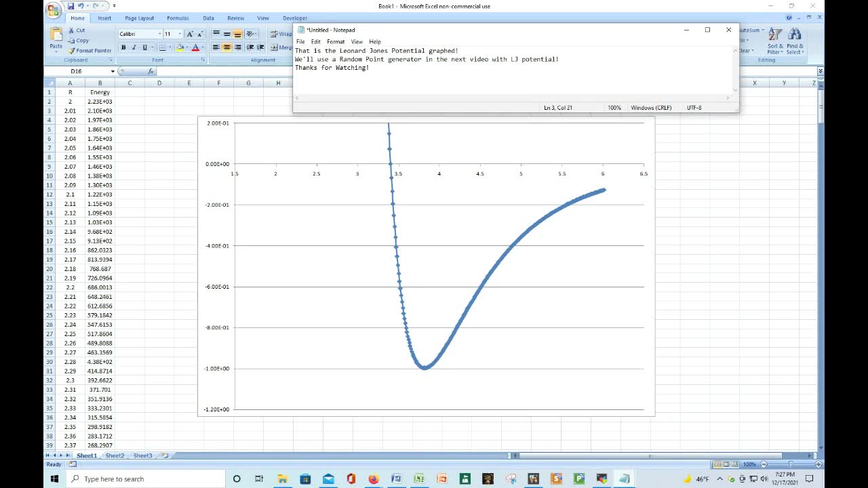868x488 pixels.
Task: Open Firefox from the taskbar
Action: point(373,479)
